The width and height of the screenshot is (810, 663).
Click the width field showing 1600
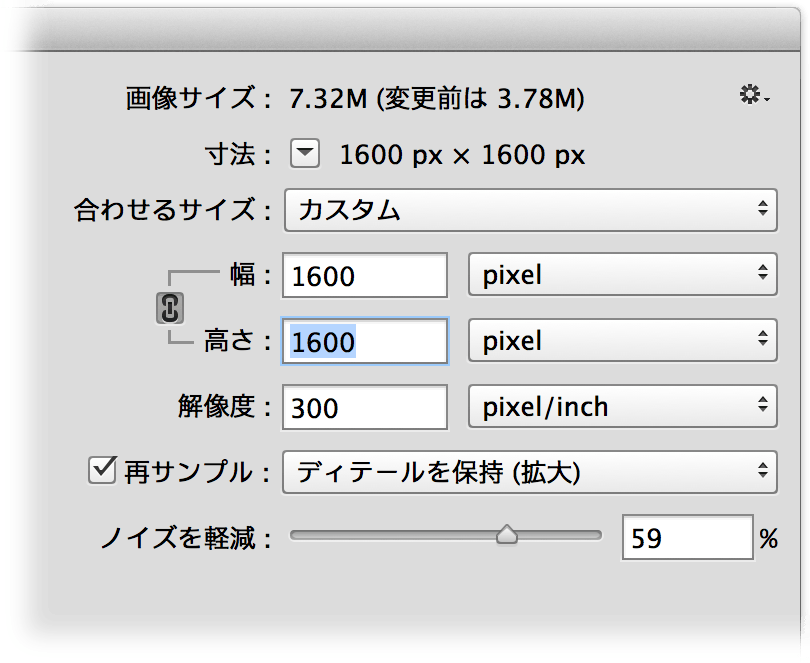click(x=364, y=275)
